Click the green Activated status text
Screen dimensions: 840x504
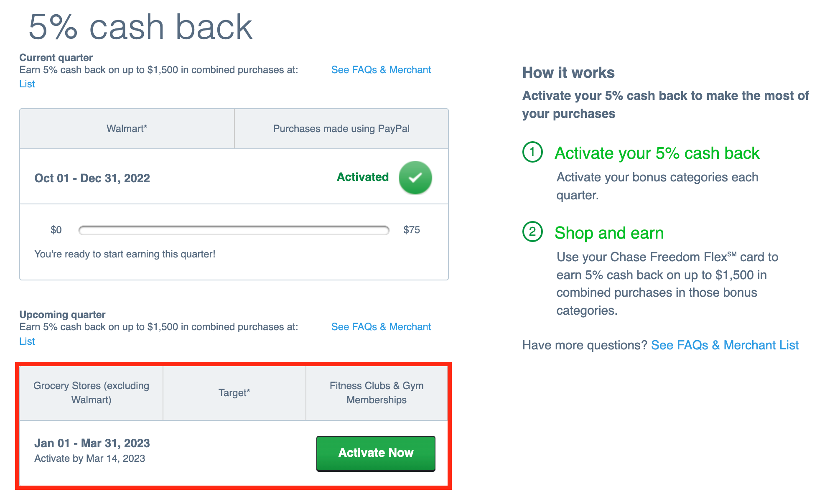[363, 177]
